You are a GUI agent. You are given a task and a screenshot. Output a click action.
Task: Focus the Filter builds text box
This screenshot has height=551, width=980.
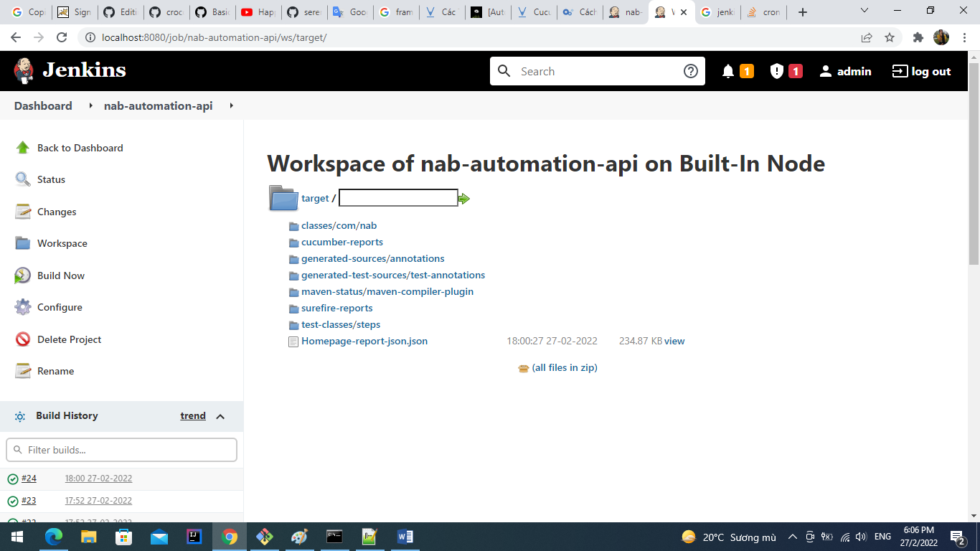(x=121, y=450)
